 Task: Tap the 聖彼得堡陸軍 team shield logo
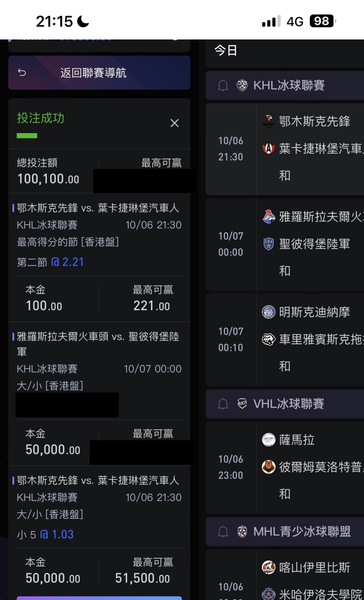[269, 244]
